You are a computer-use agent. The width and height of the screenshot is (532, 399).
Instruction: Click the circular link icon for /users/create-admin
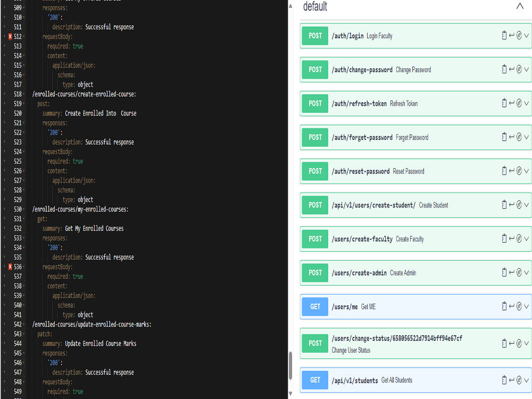click(x=519, y=272)
